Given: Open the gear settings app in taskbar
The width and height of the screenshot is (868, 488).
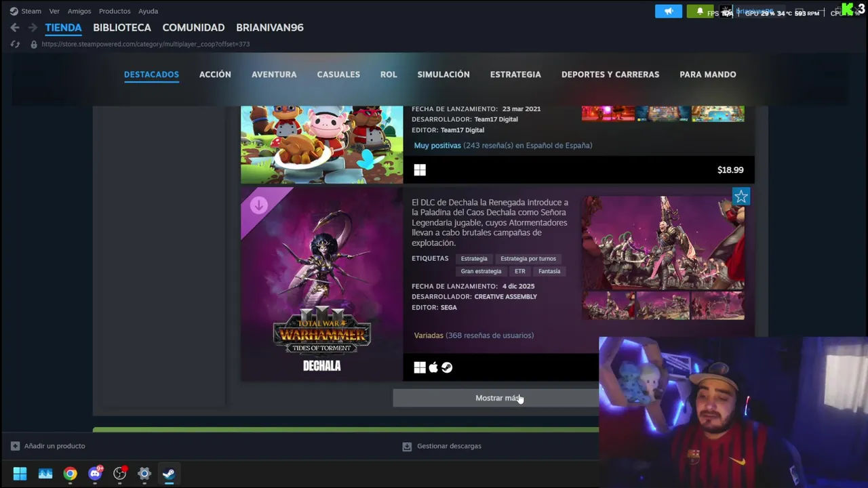Looking at the screenshot, I should [144, 474].
